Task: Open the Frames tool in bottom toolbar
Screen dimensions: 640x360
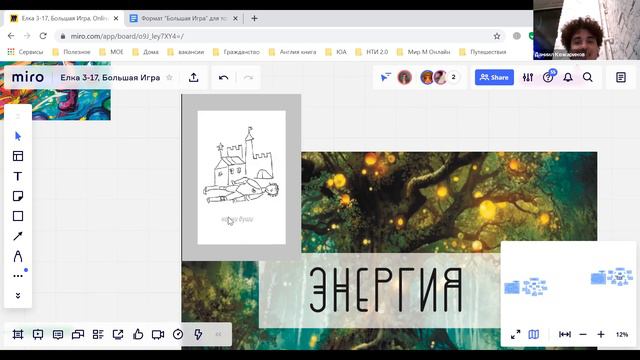Action: click(18, 334)
